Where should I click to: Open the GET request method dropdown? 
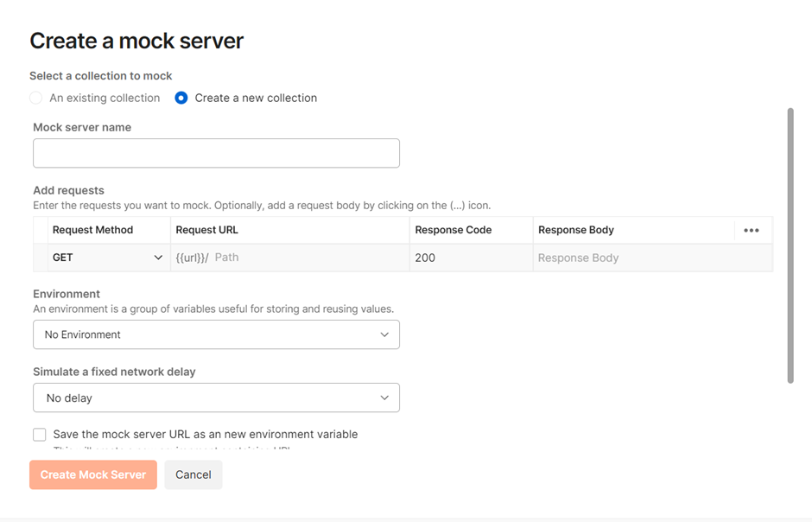(108, 258)
